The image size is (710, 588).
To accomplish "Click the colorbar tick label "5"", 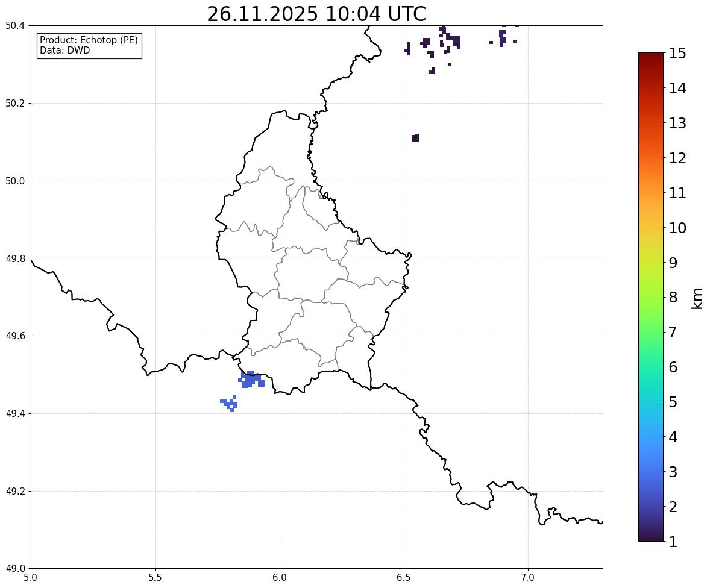I will (673, 402).
